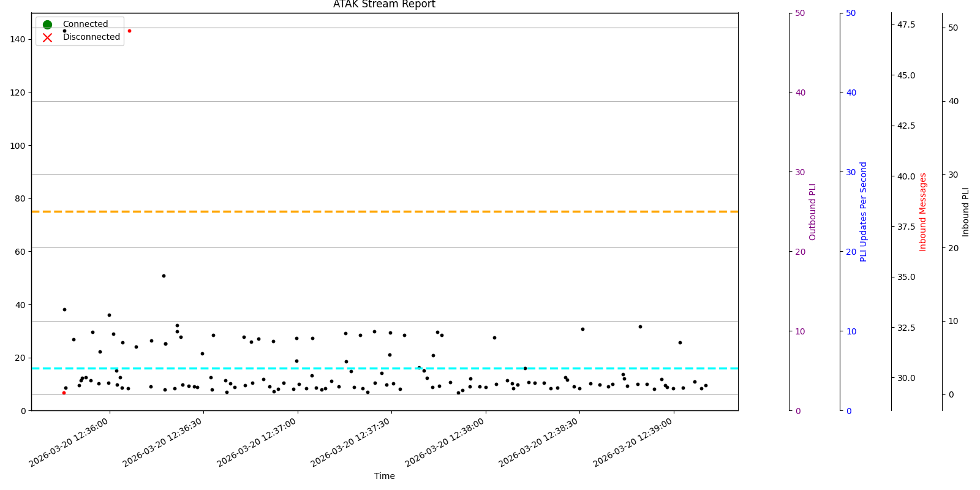Click the ATAK Stream Report title
The width and height of the screenshot is (980, 490).
tap(384, 5)
